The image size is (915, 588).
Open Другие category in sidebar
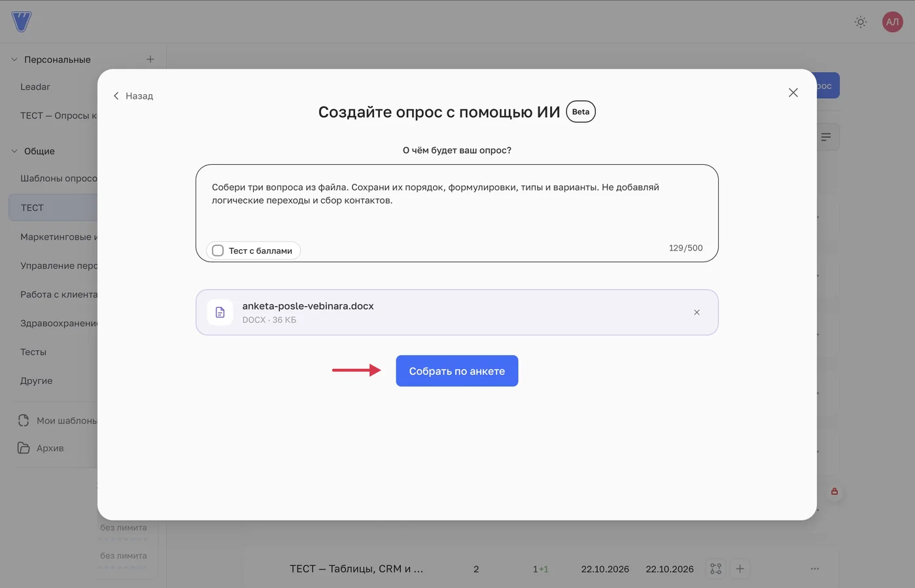click(37, 381)
